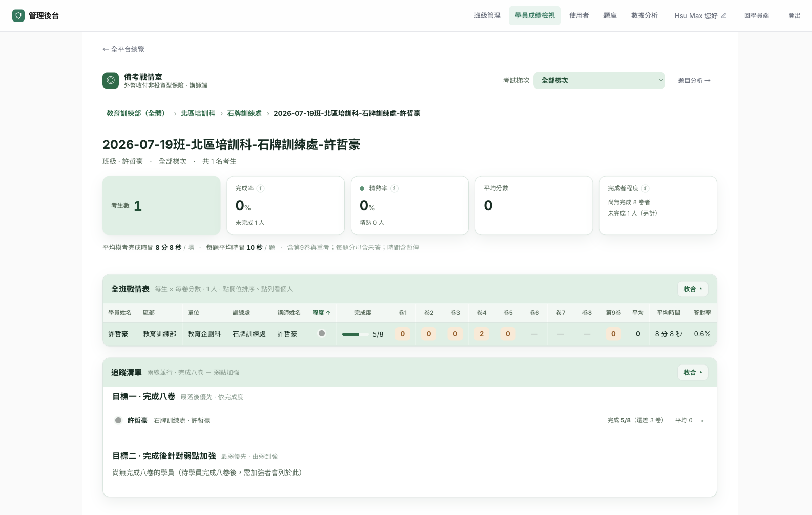This screenshot has height=515, width=812.
Task: Click the 目標二 · 完成後針對弱點加強 heading
Action: [164, 456]
